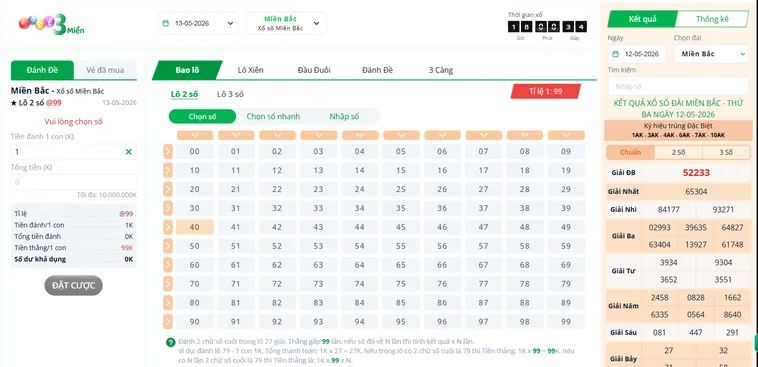This screenshot has width=758, height=367.
Task: Switch to the Lô Xiên tab
Action: pyautogui.click(x=250, y=70)
